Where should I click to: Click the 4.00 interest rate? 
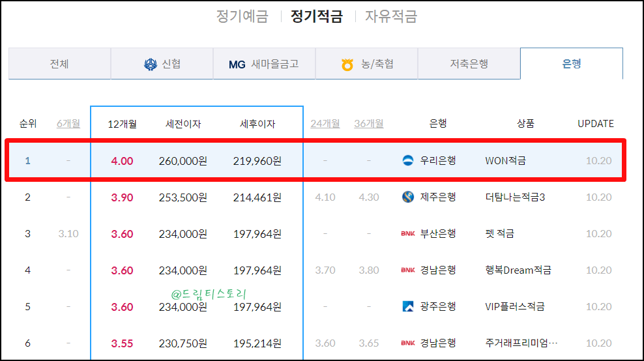pos(122,161)
